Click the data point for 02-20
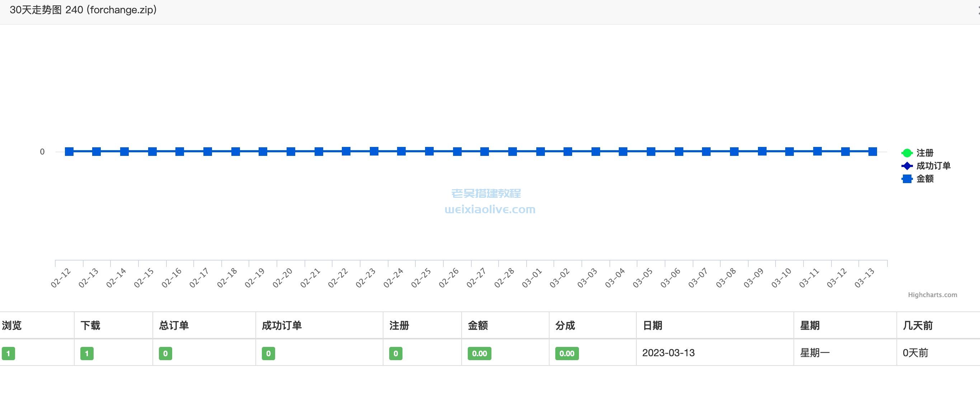 [291, 152]
